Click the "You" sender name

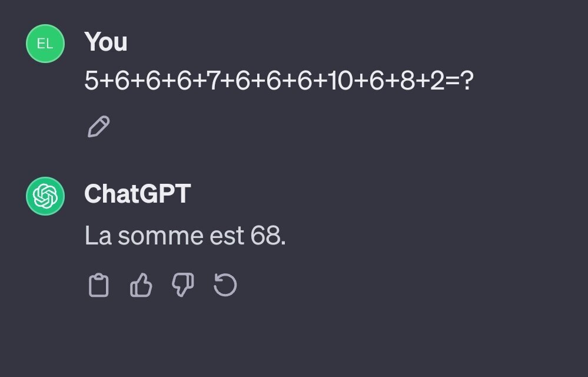[106, 42]
